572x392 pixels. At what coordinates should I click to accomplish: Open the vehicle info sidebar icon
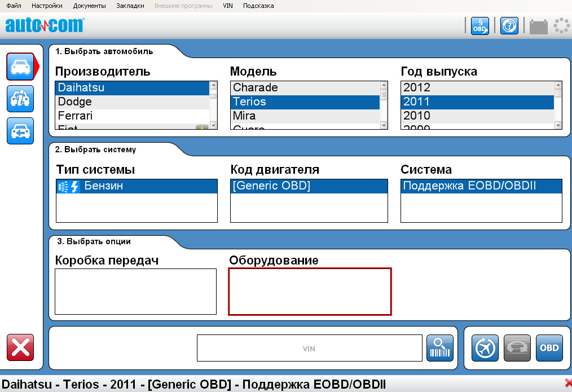coord(20,99)
